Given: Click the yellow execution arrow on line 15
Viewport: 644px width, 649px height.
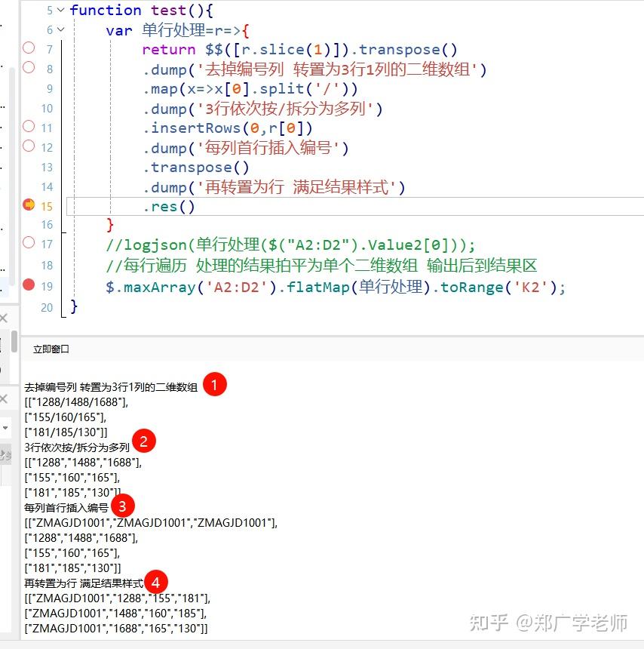Looking at the screenshot, I should (29, 206).
